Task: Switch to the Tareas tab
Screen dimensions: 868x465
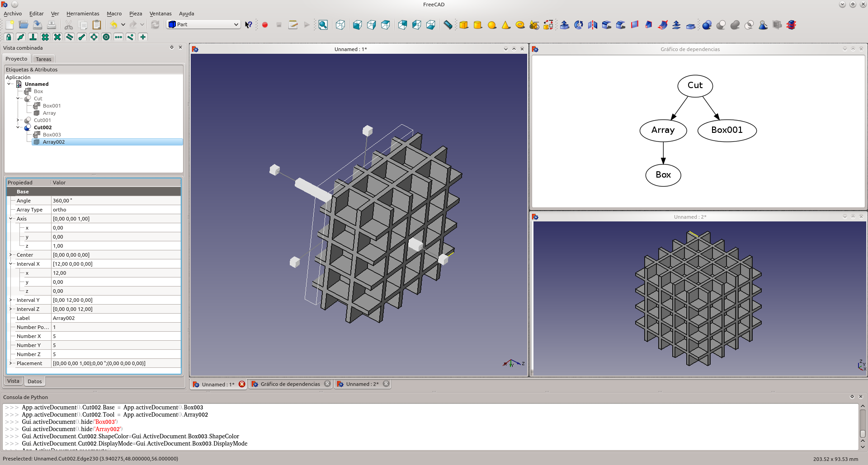Action: (x=43, y=59)
